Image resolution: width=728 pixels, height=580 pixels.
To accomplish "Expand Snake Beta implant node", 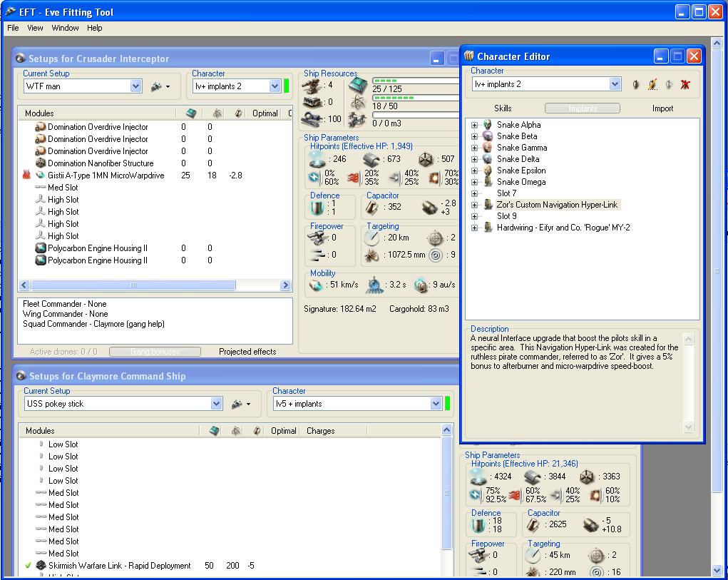I will 474,136.
